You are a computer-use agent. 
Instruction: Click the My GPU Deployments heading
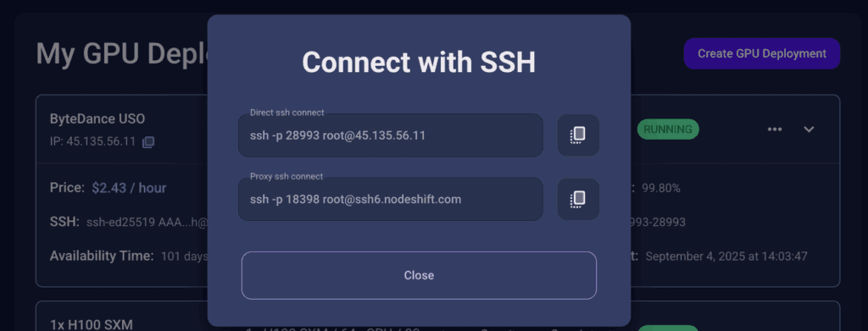(x=122, y=53)
